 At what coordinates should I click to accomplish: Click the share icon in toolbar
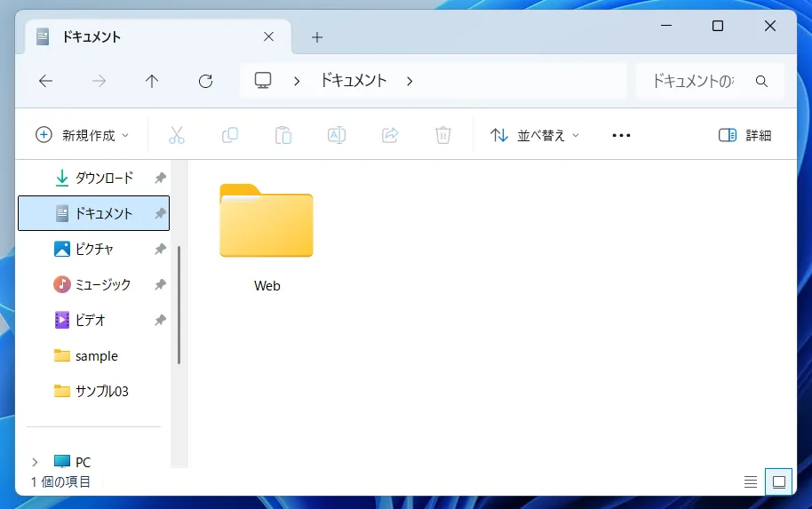coord(390,135)
